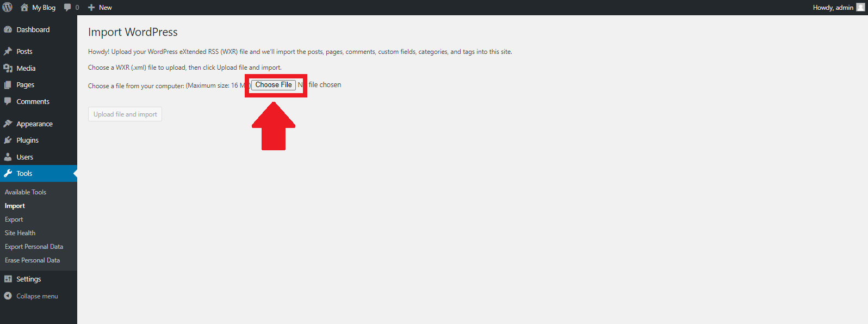Click the Posts pushpin icon
This screenshot has height=324, width=868.
tap(8, 51)
